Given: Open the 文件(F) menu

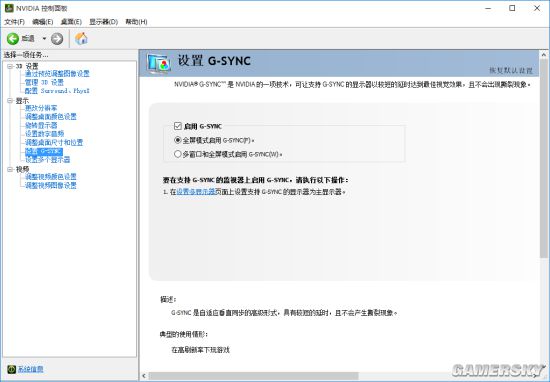Looking at the screenshot, I should 14,22.
